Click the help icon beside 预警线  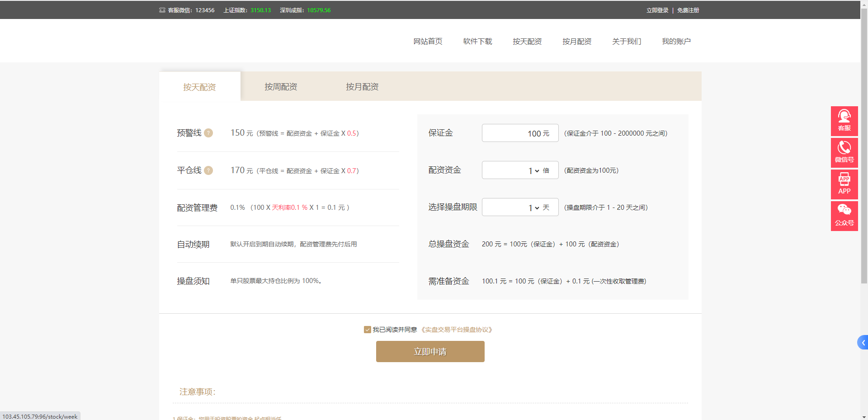point(208,133)
